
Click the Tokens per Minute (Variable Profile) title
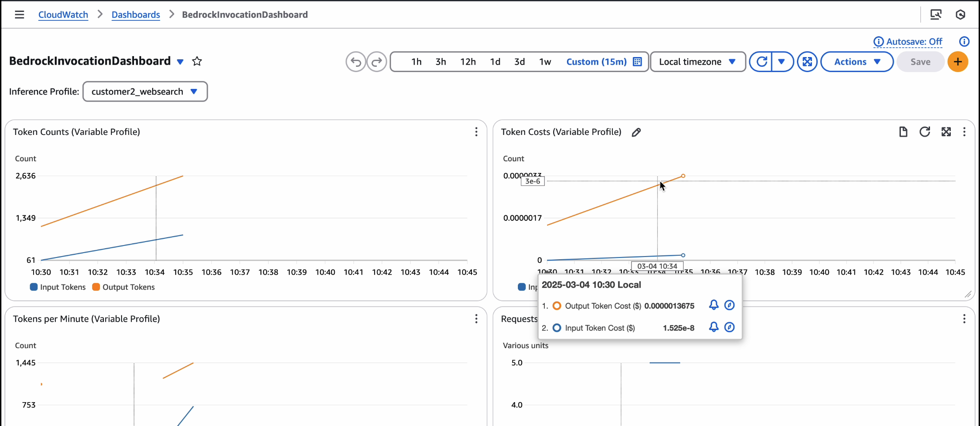(87, 319)
